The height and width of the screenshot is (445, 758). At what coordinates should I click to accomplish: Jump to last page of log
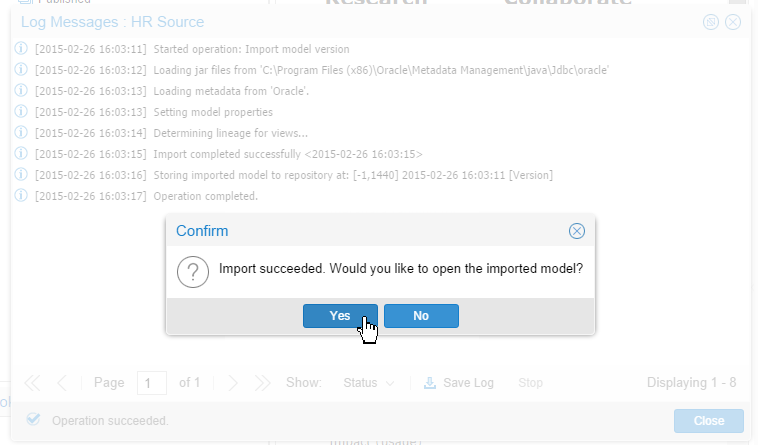pyautogui.click(x=262, y=383)
